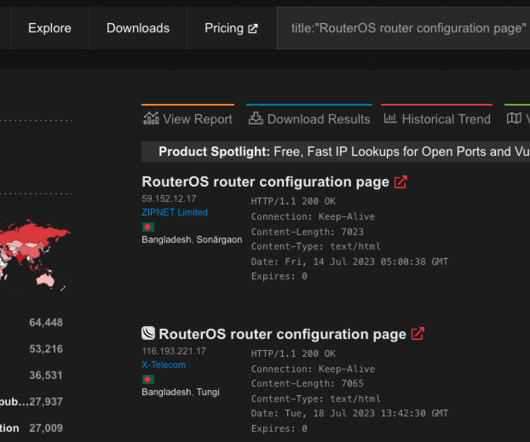The height and width of the screenshot is (442, 530).
Task: Click the count 64,448
Action: [x=46, y=322]
